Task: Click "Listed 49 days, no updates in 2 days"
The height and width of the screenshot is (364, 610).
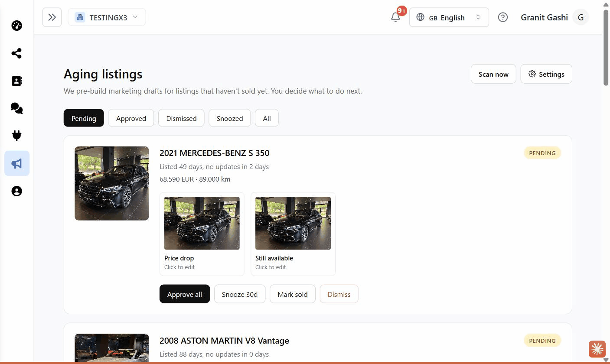Action: tap(214, 166)
